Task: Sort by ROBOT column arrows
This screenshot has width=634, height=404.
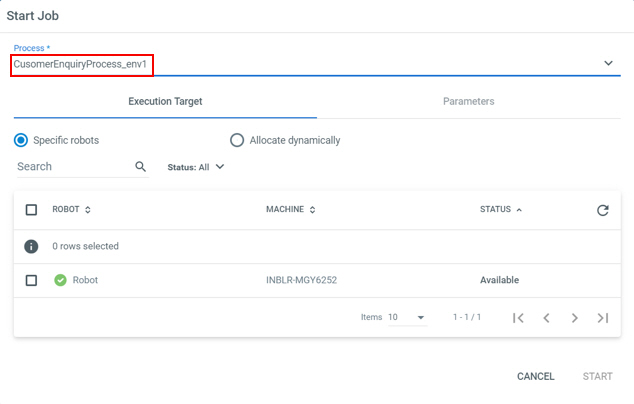Action: point(88,209)
